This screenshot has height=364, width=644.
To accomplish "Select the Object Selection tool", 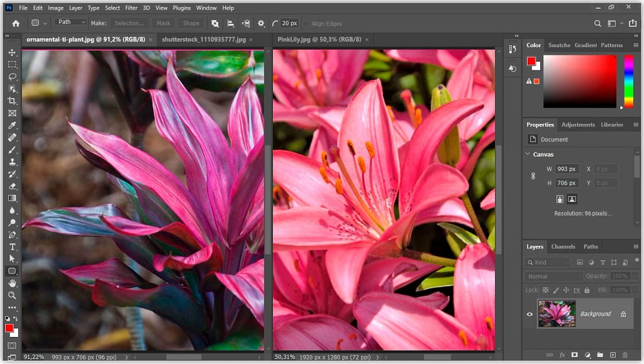I will [x=12, y=89].
